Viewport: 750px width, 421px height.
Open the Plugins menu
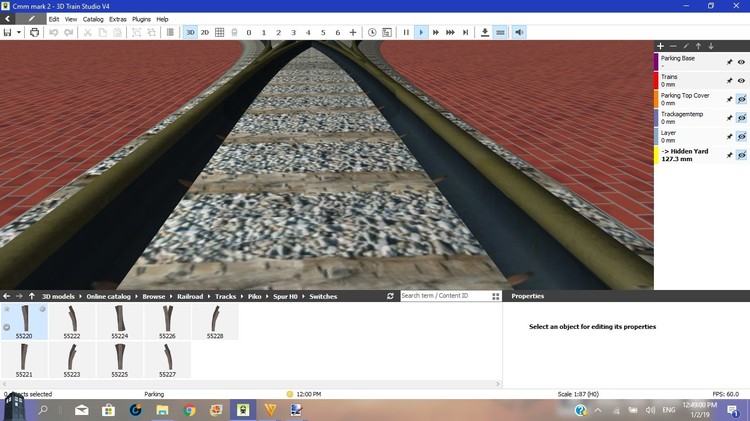(x=141, y=19)
